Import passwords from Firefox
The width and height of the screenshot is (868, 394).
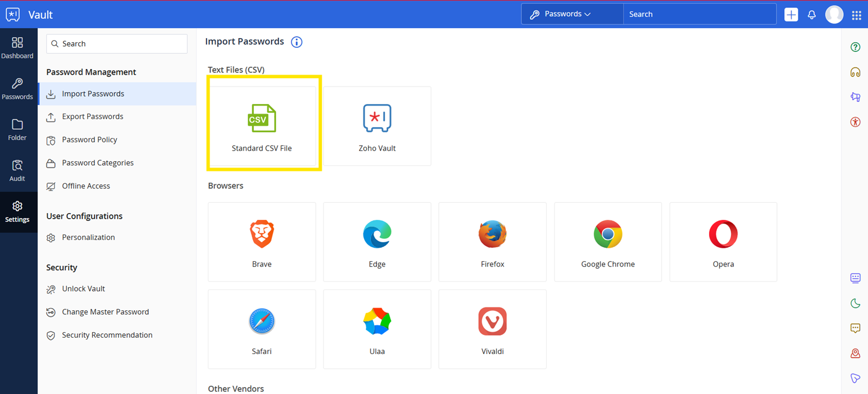(493, 242)
